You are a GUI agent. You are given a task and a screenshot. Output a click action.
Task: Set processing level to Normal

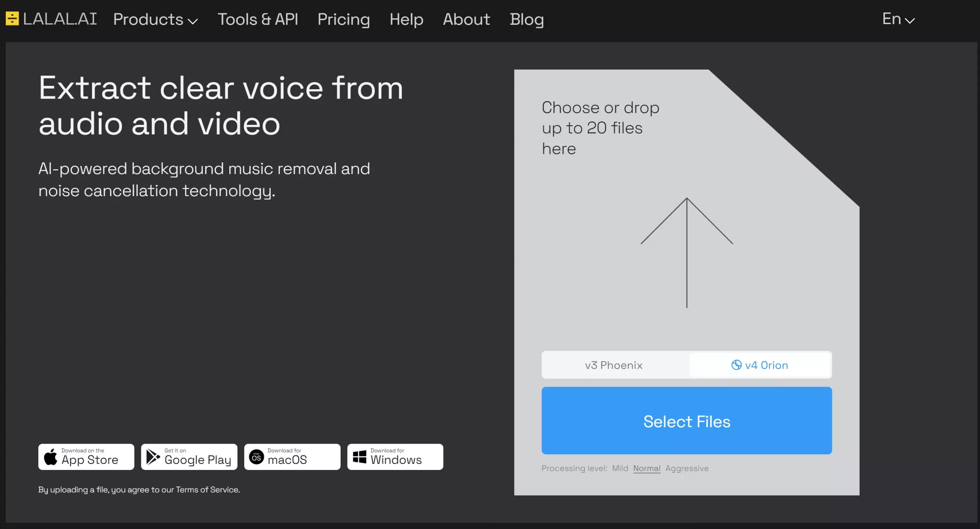pyautogui.click(x=647, y=468)
